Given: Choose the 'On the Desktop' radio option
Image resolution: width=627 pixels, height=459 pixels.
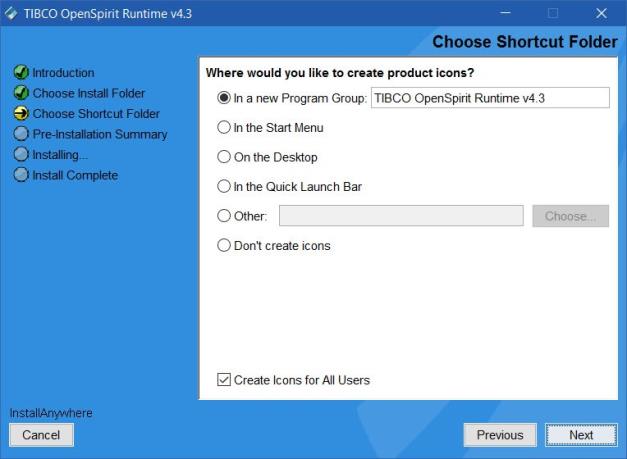Looking at the screenshot, I should click(x=224, y=157).
